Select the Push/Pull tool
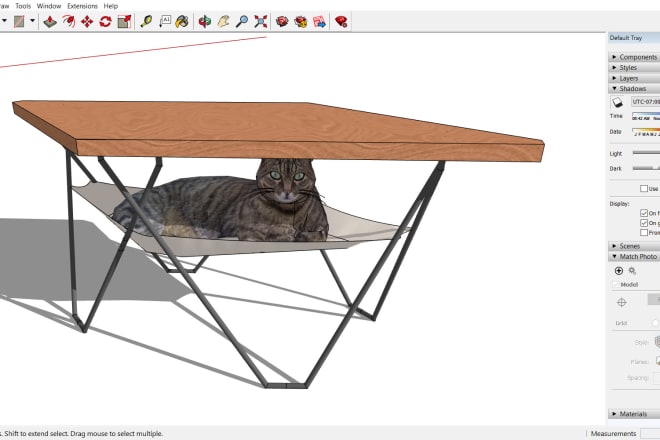Viewport: 660px width, 440px height. 50,21
